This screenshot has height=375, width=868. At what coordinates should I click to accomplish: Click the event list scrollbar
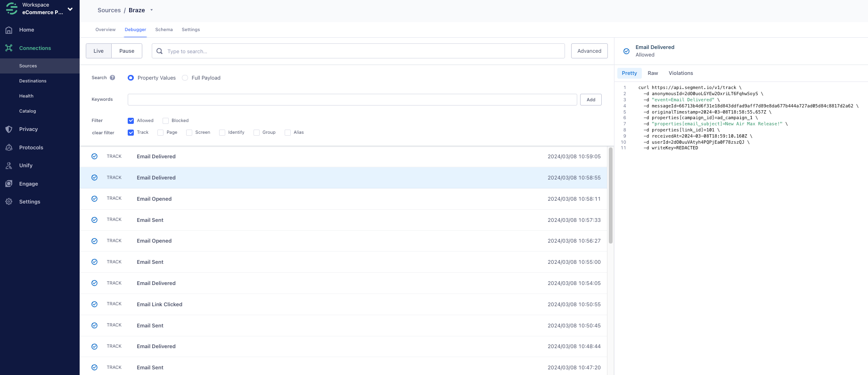(611, 196)
